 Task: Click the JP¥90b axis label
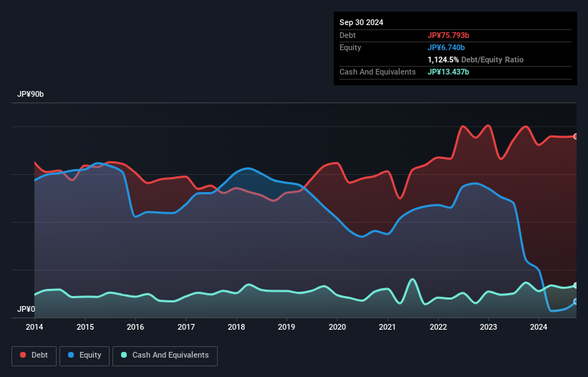(x=30, y=94)
